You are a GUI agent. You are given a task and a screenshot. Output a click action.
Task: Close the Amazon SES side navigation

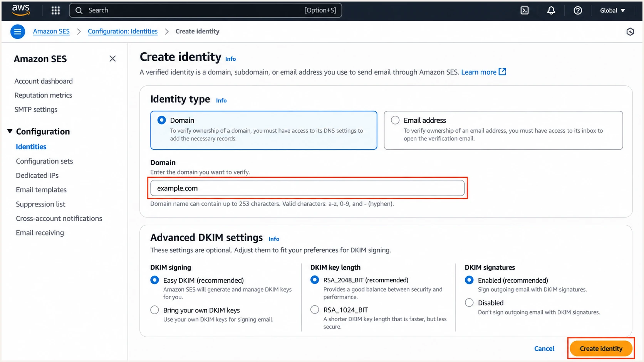(112, 58)
